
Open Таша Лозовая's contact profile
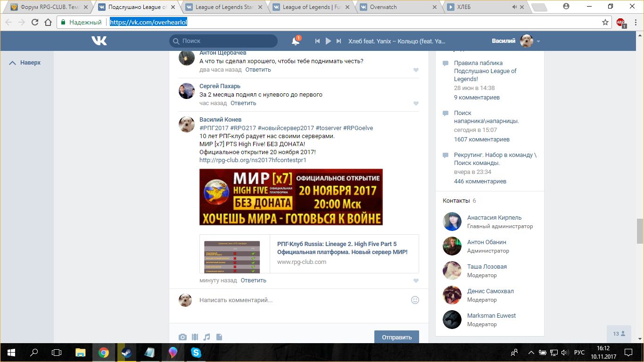(x=487, y=267)
